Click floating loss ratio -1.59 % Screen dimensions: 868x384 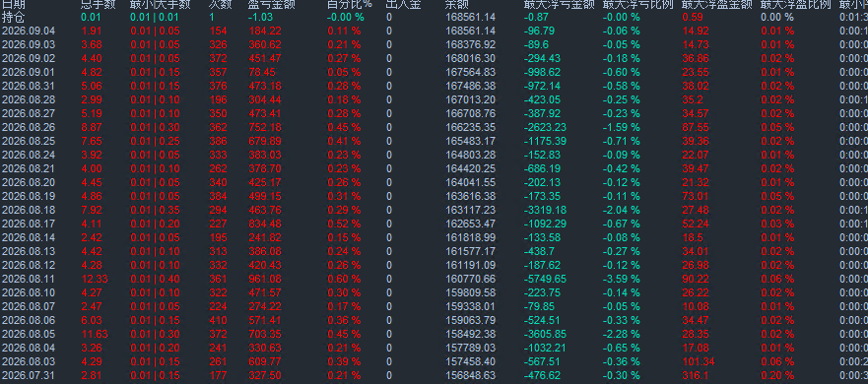621,127
